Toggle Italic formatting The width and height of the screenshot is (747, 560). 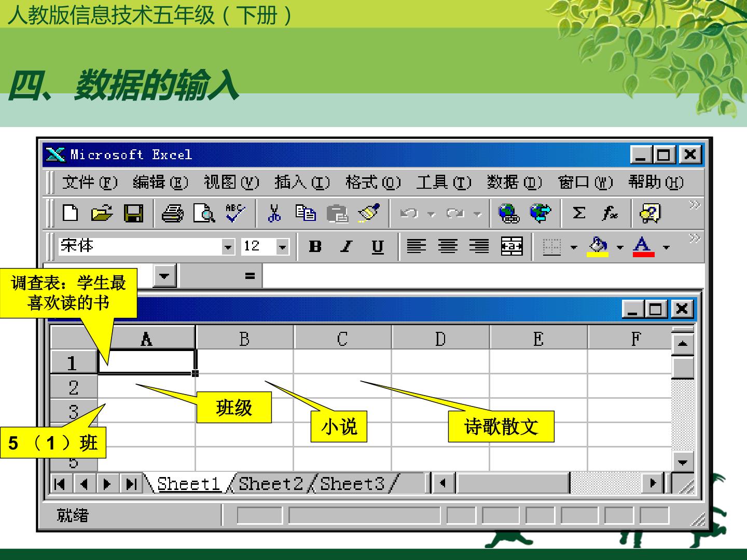[x=346, y=246]
